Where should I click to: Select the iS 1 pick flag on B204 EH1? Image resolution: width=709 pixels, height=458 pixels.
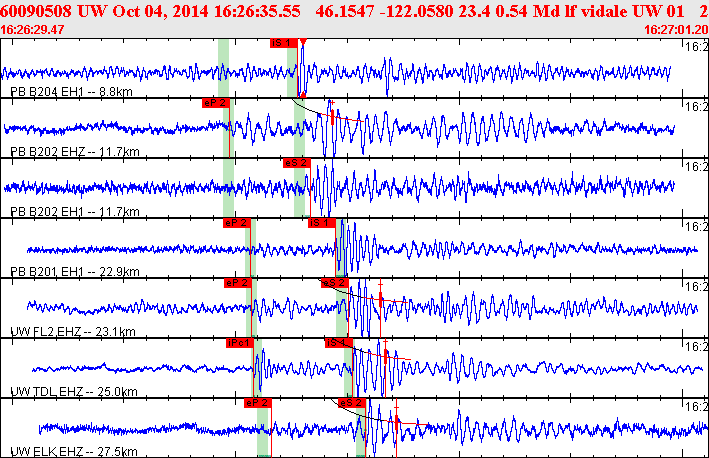[x=284, y=43]
